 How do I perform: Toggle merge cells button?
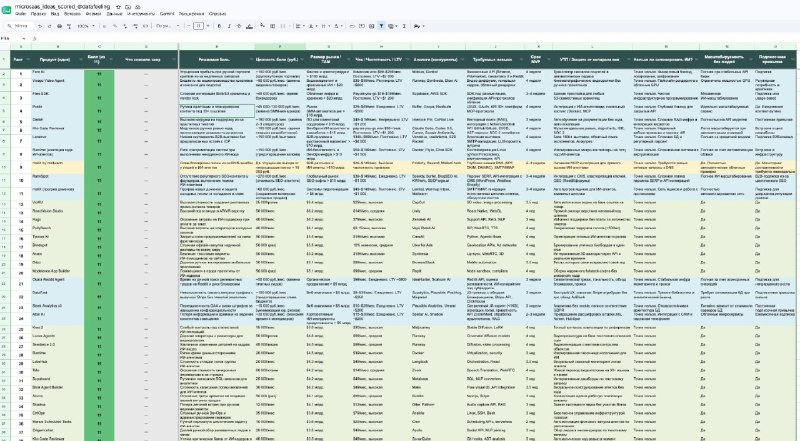point(283,26)
